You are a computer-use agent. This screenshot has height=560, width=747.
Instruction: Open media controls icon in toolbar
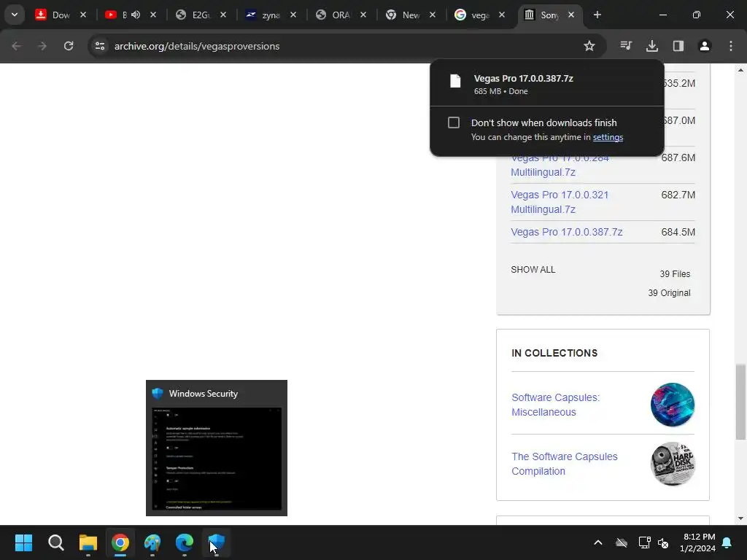tap(626, 46)
